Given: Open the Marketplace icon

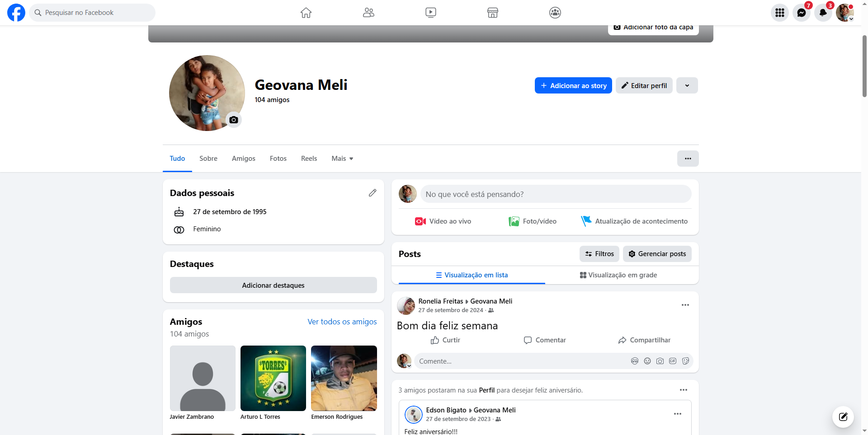Looking at the screenshot, I should 493,13.
